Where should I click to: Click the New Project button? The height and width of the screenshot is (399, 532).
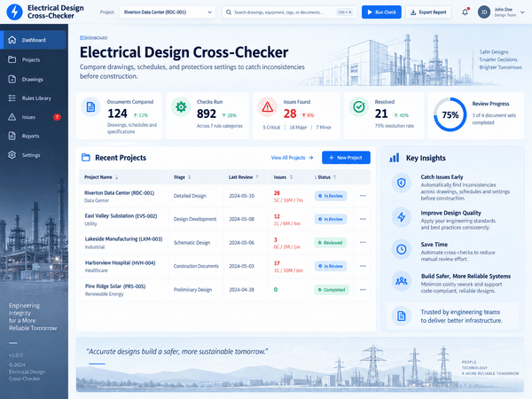[346, 158]
